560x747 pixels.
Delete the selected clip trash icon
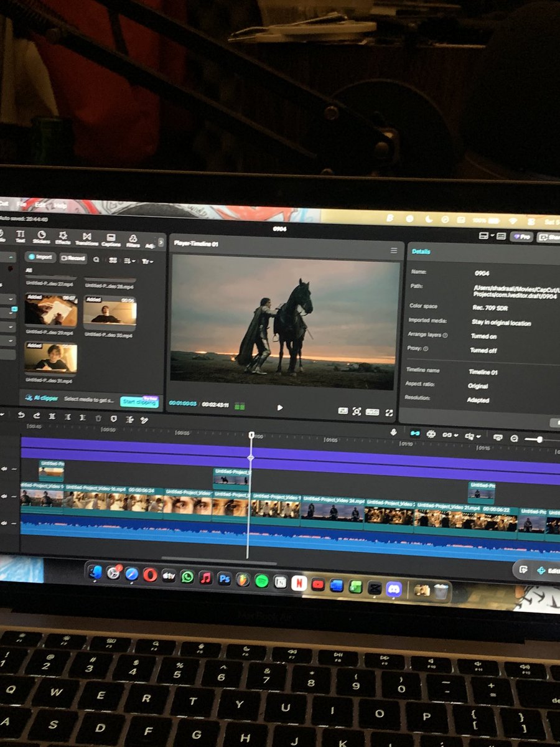98,418
